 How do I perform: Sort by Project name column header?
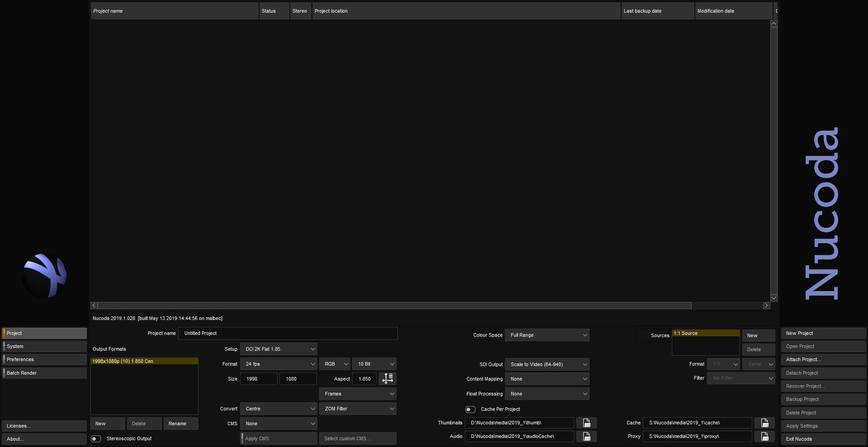[x=175, y=11]
